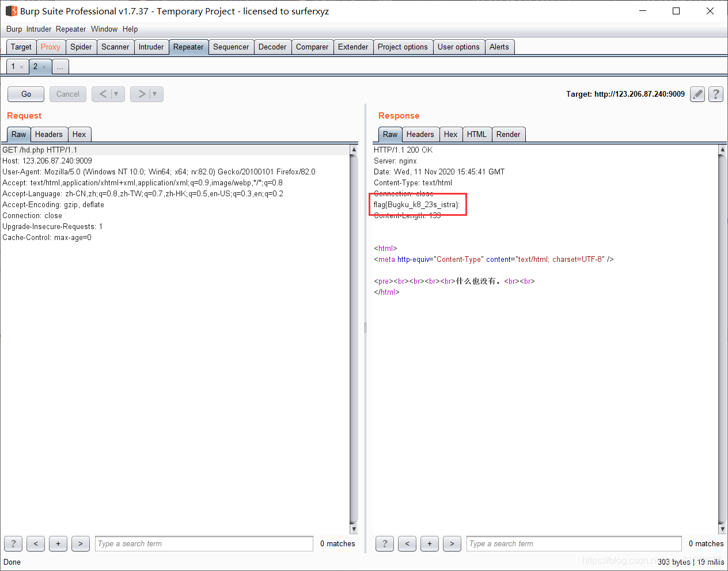The height and width of the screenshot is (571, 728).
Task: Open the Intruder menu
Action: 39,29
